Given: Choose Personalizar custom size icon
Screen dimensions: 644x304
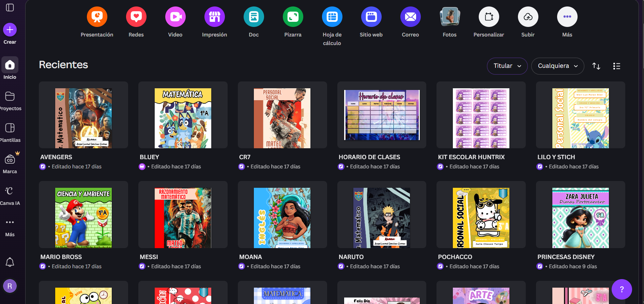Looking at the screenshot, I should [x=489, y=17].
